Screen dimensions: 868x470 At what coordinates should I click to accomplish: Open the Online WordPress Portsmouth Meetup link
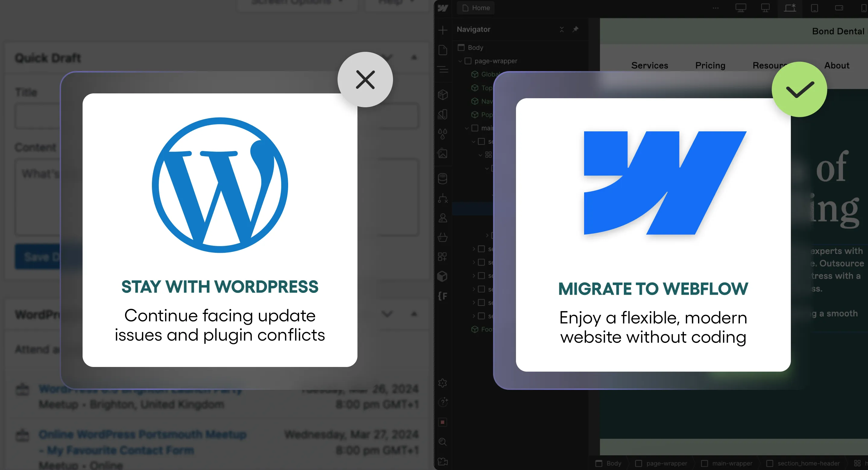point(142,442)
